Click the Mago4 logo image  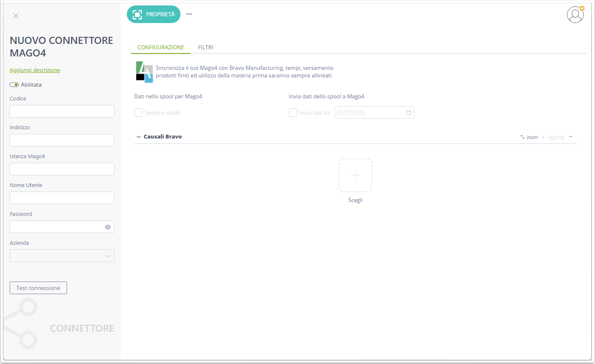click(x=144, y=72)
